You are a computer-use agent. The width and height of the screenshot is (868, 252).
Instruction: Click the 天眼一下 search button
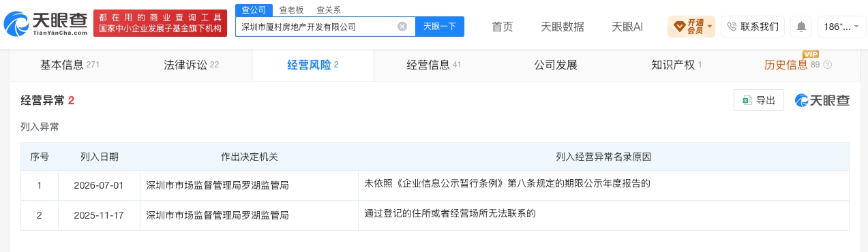[439, 27]
